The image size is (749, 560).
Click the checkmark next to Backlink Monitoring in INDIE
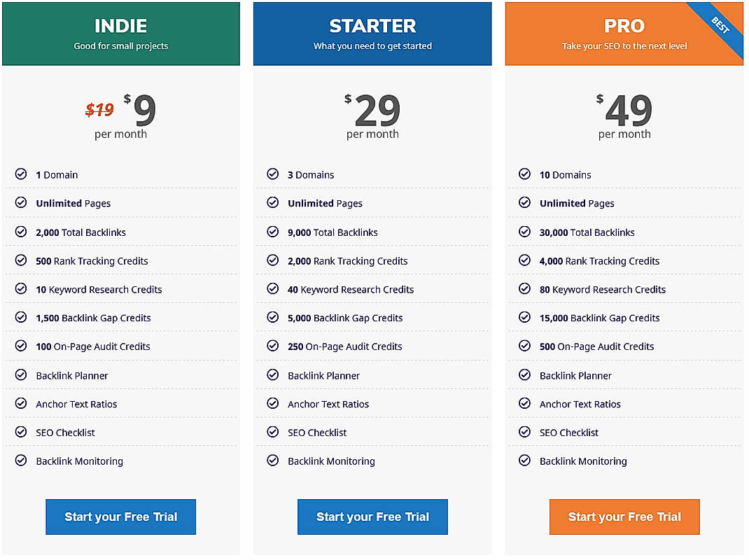pos(21,461)
